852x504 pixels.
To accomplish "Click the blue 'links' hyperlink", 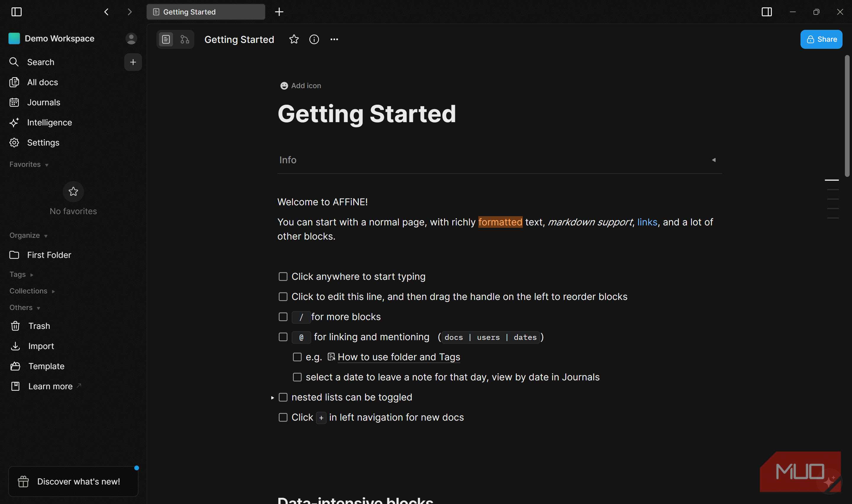I will pos(647,222).
